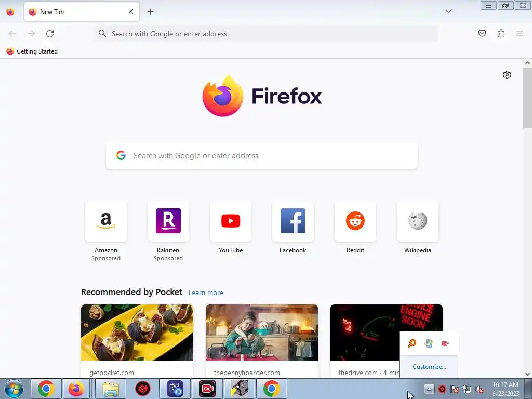Viewport: 532px width, 399px height.
Task: Click Recommended by Pocket heading
Action: pos(131,292)
